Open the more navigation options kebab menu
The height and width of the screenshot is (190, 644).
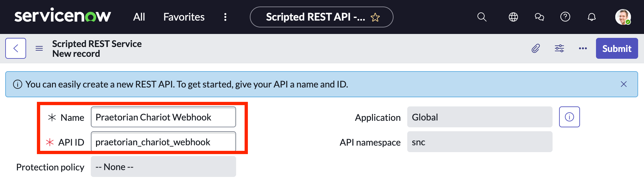[x=225, y=17]
